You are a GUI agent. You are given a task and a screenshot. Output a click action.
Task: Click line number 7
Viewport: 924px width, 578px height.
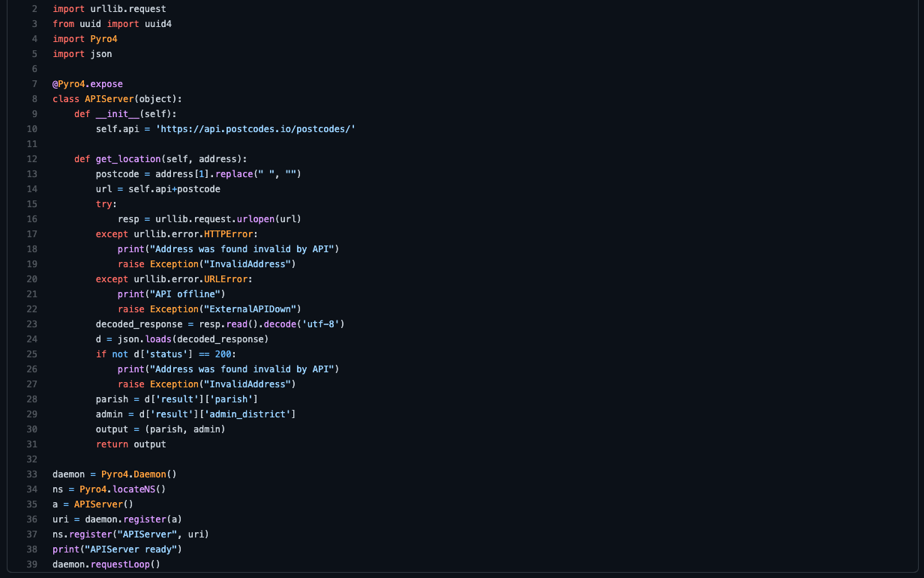tap(34, 84)
